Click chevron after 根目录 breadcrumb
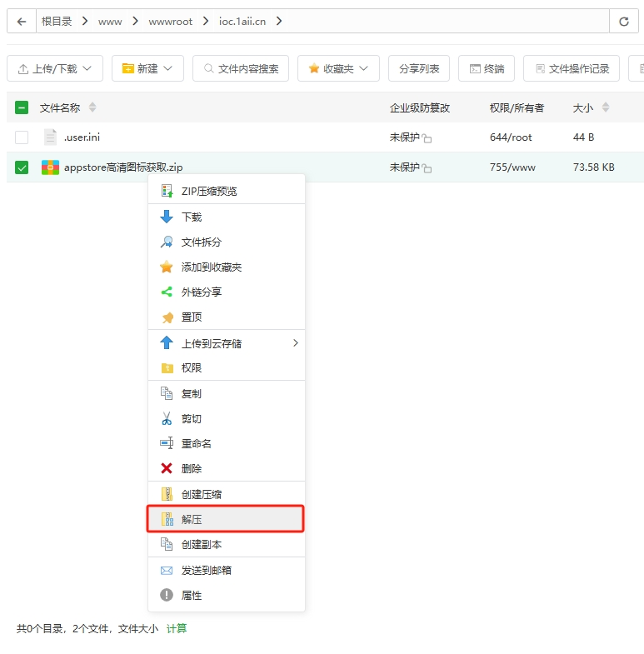The image size is (644, 654). pos(85,21)
